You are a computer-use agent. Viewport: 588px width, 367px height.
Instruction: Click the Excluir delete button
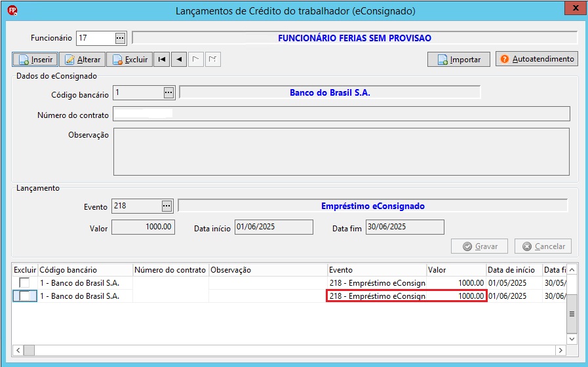point(129,59)
